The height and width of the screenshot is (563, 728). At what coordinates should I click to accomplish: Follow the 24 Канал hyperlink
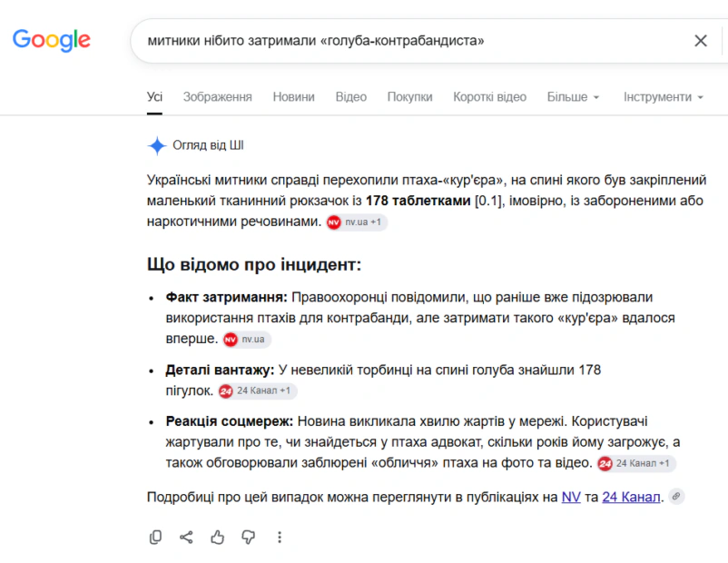tap(631, 497)
